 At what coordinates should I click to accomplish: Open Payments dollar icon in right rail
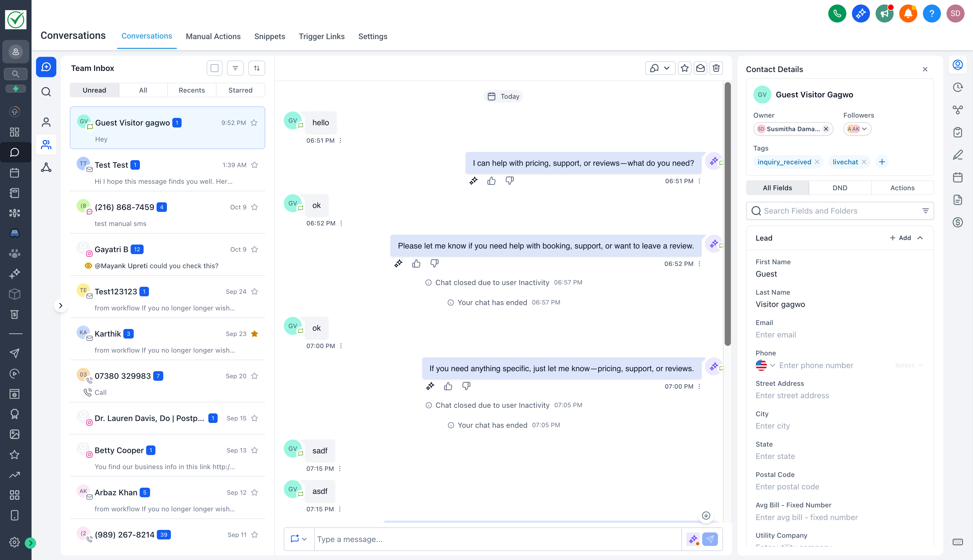(958, 222)
